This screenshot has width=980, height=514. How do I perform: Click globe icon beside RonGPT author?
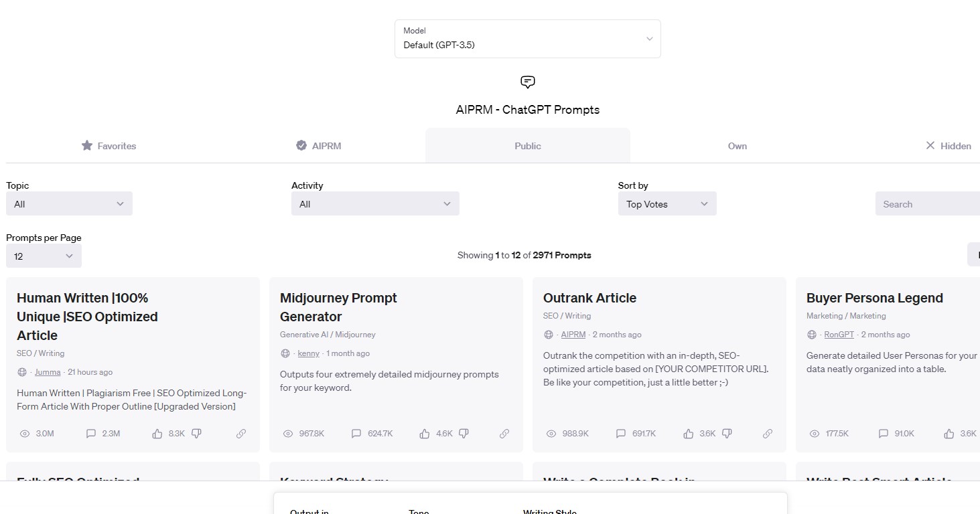(x=812, y=335)
